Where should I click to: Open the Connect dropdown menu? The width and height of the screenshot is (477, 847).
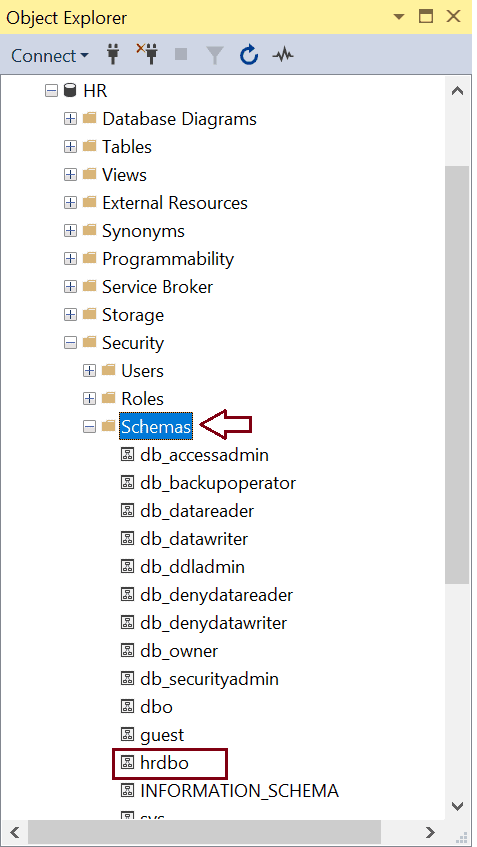point(50,56)
